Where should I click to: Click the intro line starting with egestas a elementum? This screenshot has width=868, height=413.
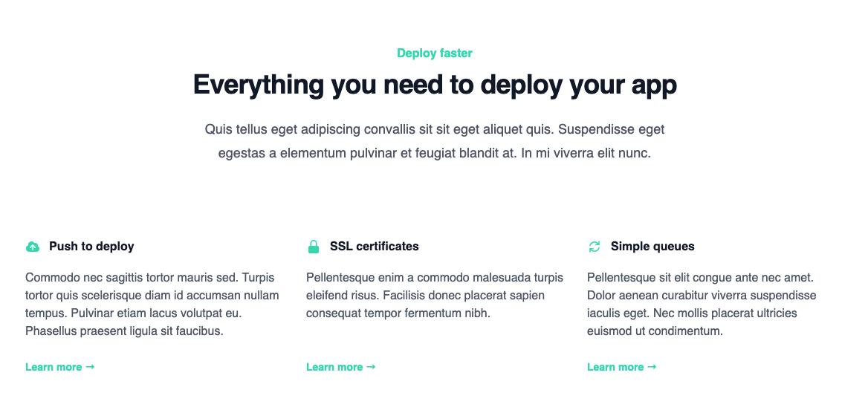(x=434, y=154)
